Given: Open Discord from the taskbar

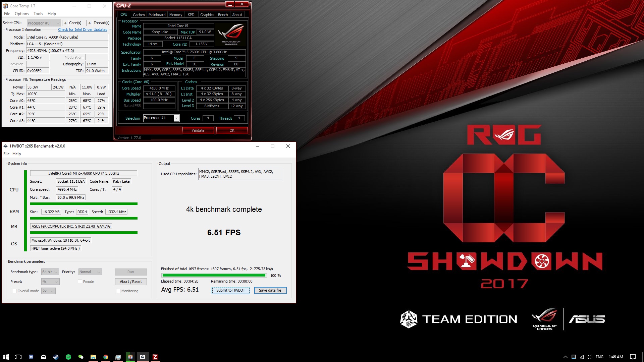Looking at the screenshot, I should (31, 357).
